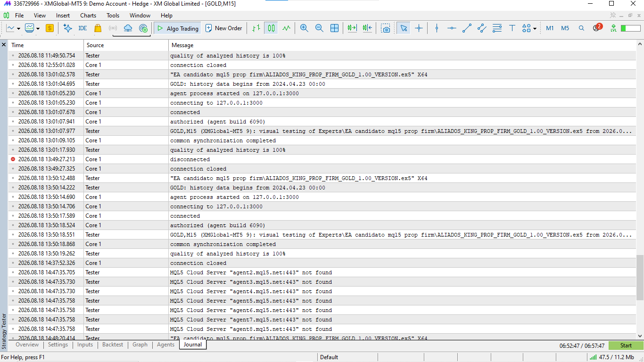Image resolution: width=644 pixels, height=362 pixels.
Task: Expand the new chart dropdown arrow
Action: tap(18, 28)
